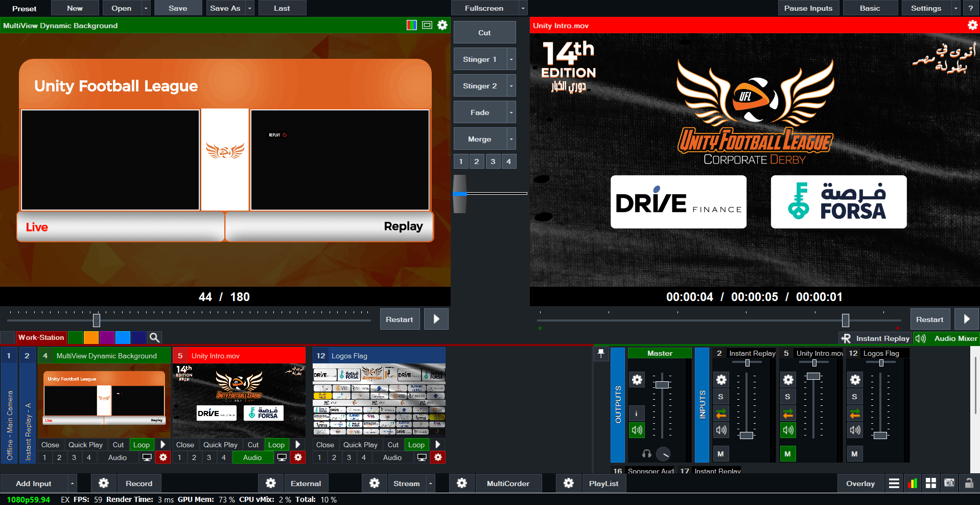The height and width of the screenshot is (505, 980).
Task: Open MultiCorder settings gear
Action: [462, 483]
